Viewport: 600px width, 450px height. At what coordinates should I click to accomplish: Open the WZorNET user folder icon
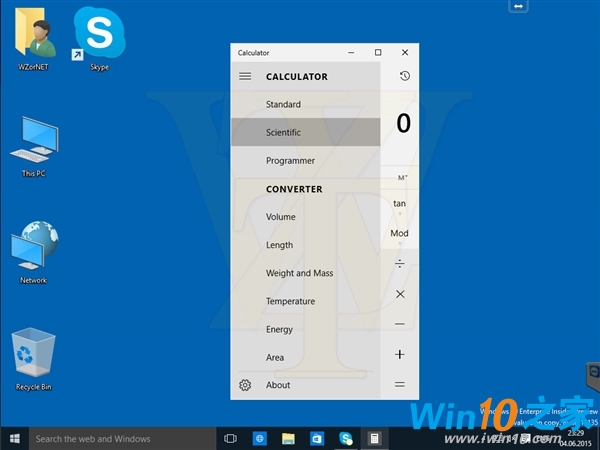point(34,38)
